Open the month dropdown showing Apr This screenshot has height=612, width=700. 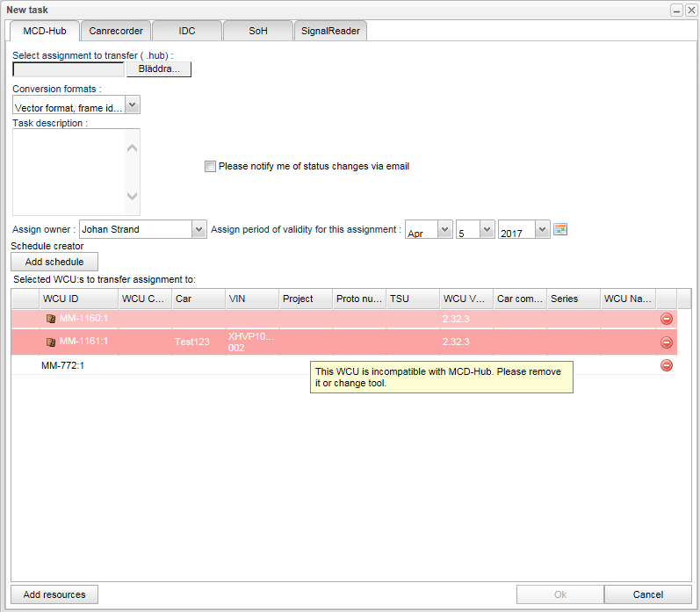444,229
